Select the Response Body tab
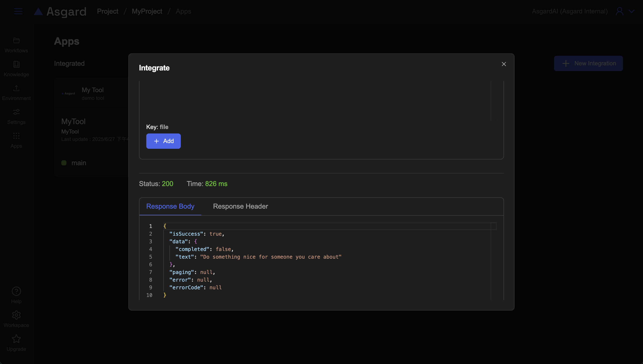The width and height of the screenshot is (643, 364). pyautogui.click(x=170, y=206)
